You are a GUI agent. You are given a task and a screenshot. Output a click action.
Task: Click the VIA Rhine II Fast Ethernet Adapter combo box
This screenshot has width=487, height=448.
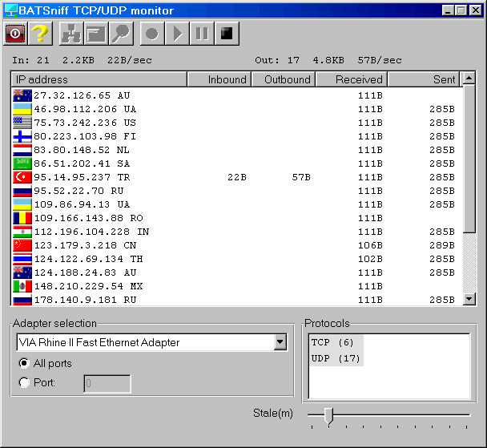pos(152,342)
